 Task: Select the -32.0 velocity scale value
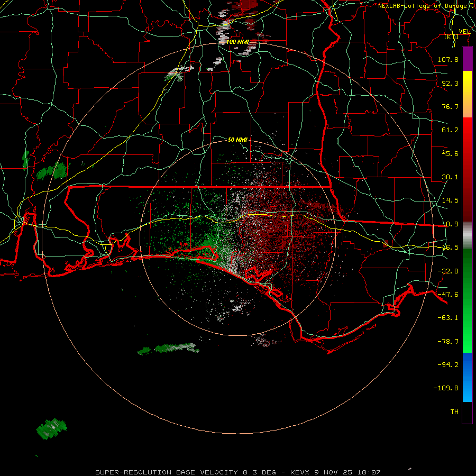448,271
